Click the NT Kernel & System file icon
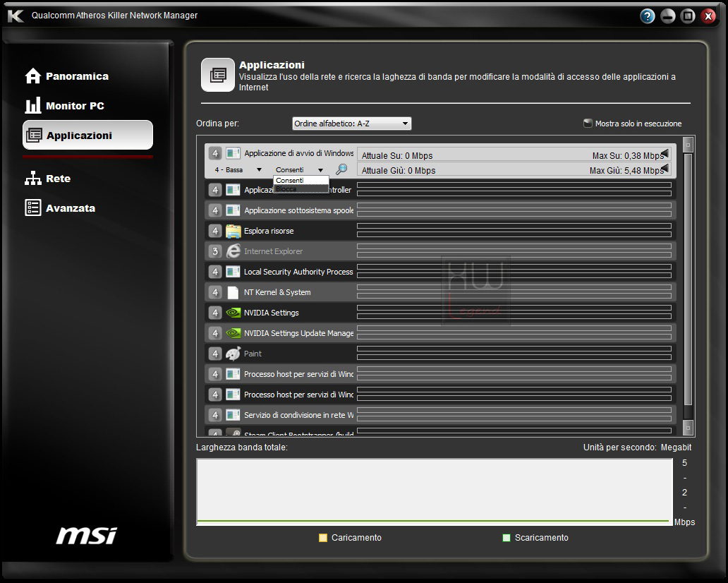728x583 pixels. pos(233,292)
